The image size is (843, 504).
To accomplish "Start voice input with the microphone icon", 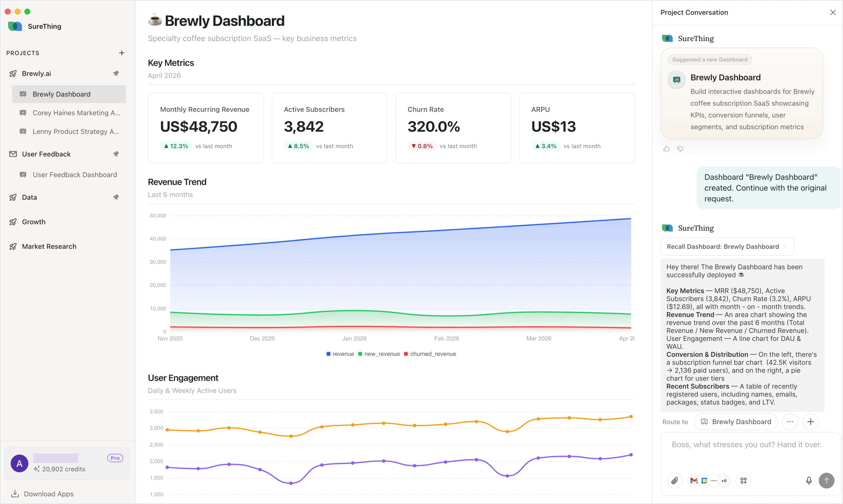I will [809, 480].
